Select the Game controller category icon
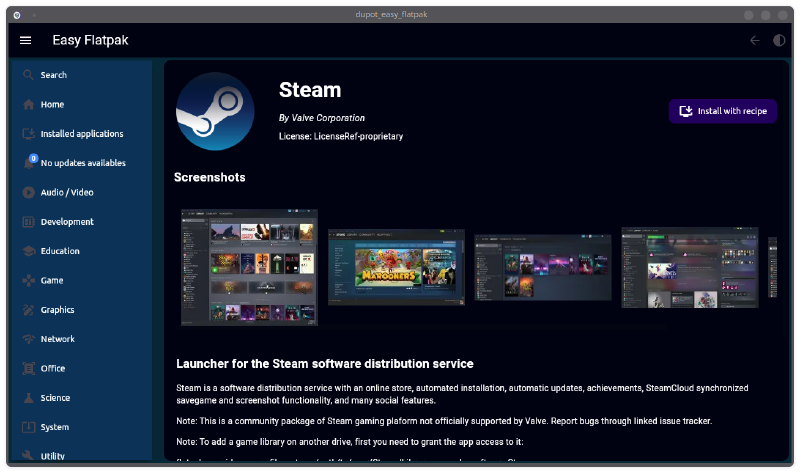The height and width of the screenshot is (473, 800). tap(29, 281)
